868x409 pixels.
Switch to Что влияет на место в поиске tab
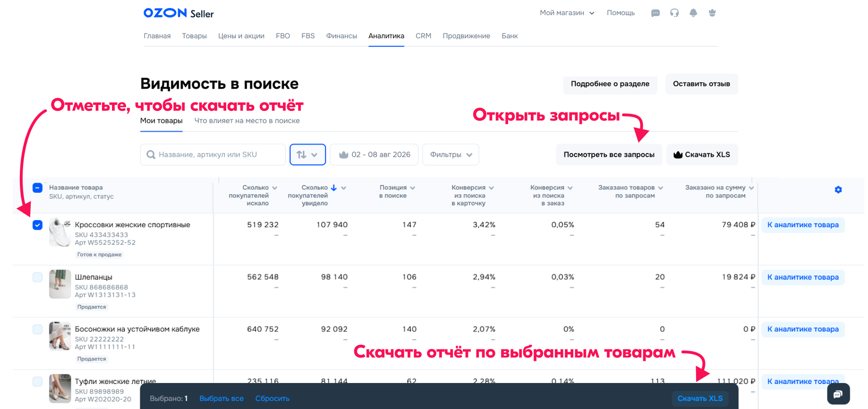click(247, 121)
